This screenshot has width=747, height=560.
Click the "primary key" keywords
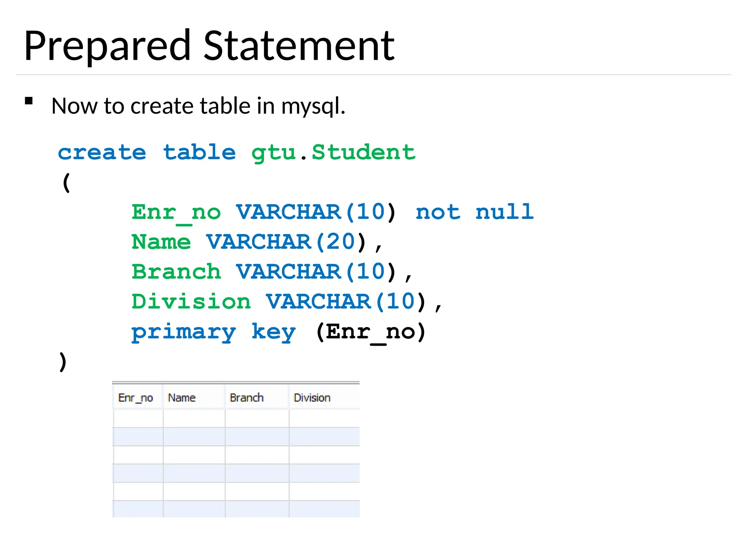[213, 332]
